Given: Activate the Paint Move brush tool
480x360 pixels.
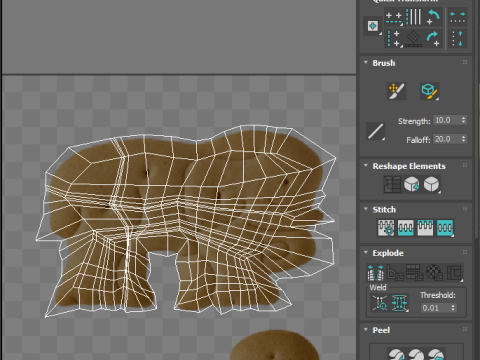Looking at the screenshot, I should pyautogui.click(x=397, y=91).
